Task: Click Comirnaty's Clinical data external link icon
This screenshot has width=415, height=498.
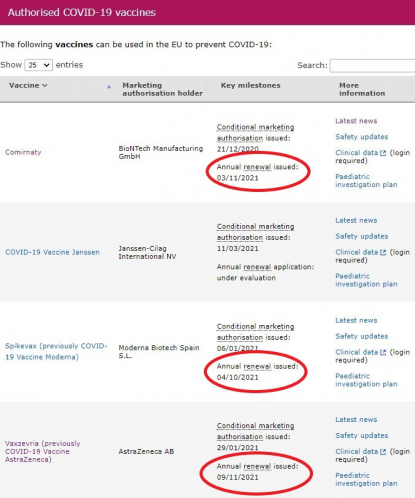Action: click(383, 153)
